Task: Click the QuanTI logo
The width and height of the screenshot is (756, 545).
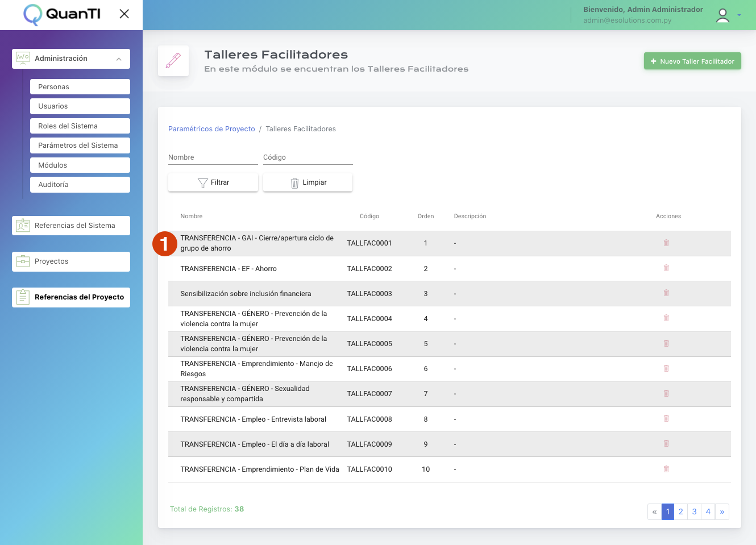Action: click(62, 14)
